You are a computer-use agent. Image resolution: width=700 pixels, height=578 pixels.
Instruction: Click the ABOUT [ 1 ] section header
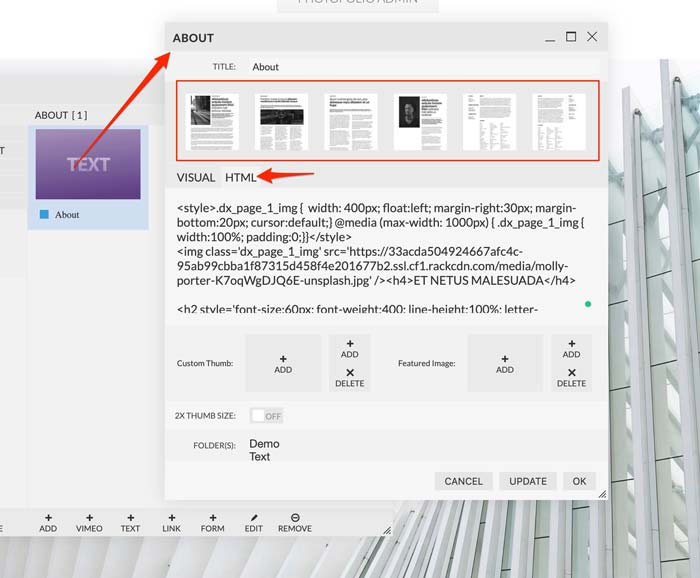click(x=61, y=115)
